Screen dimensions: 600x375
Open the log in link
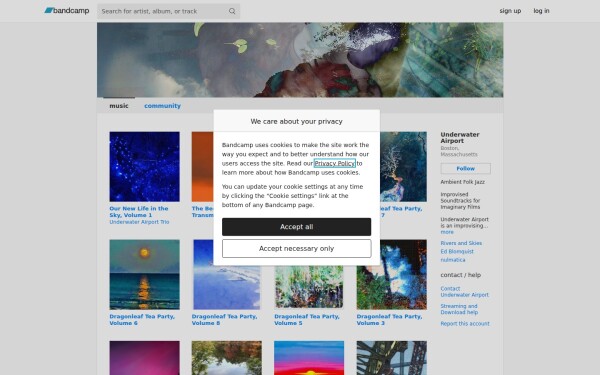click(x=541, y=11)
